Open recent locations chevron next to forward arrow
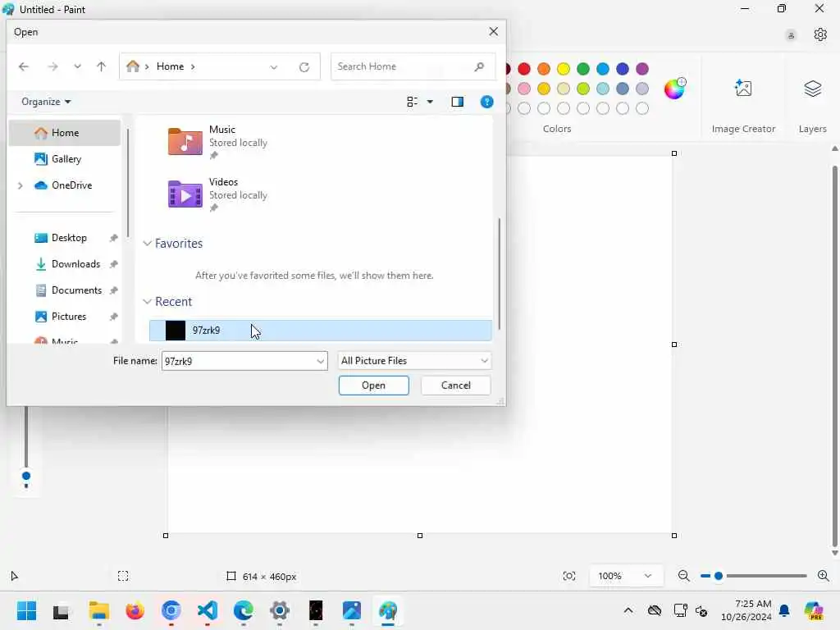Image resolution: width=840 pixels, height=630 pixels. (x=78, y=66)
